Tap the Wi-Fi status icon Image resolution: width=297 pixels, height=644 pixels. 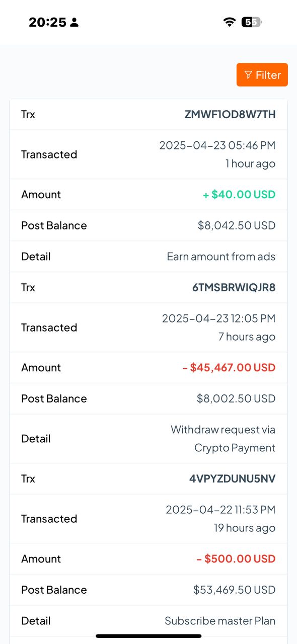230,22
